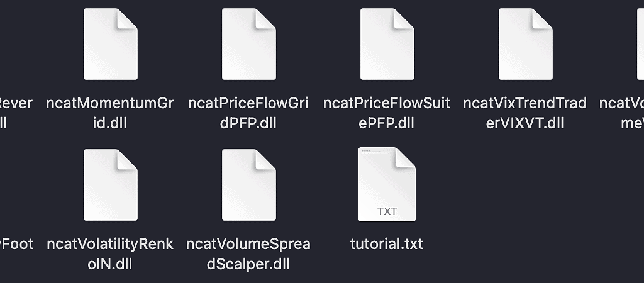The width and height of the screenshot is (644, 283).
Task: Click the ncatMomentumGrid.dll filename label
Action: pos(110,113)
